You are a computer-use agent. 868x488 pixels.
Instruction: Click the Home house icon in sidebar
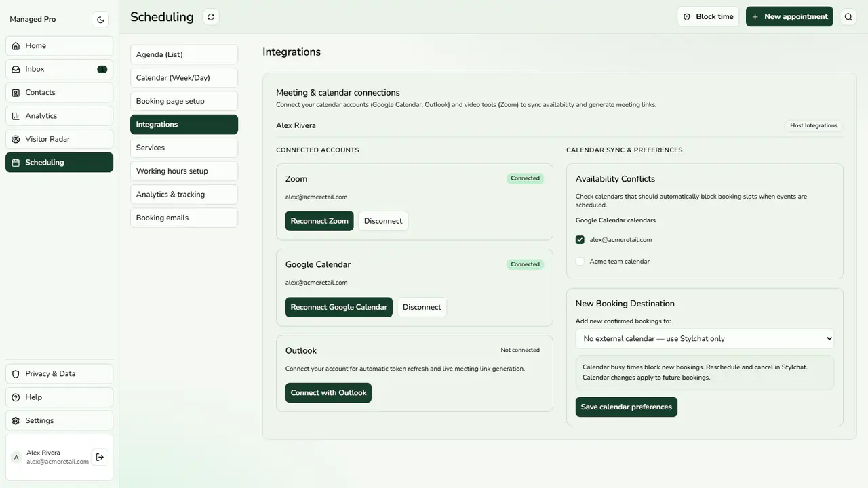[16, 46]
